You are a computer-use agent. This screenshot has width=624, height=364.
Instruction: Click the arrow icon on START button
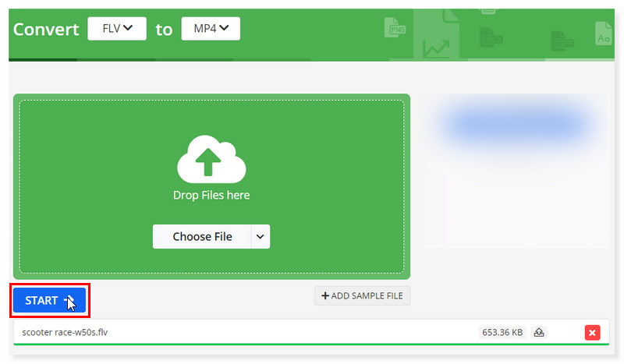[69, 300]
